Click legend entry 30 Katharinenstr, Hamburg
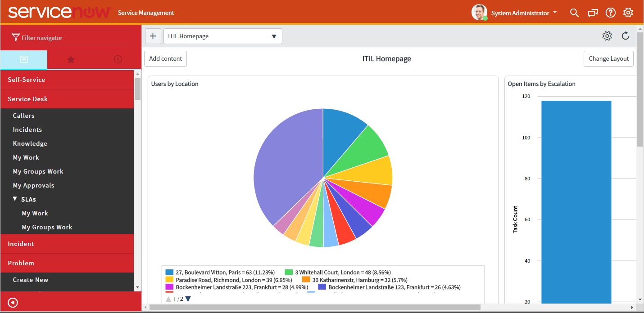644x313 pixels. 360,280
